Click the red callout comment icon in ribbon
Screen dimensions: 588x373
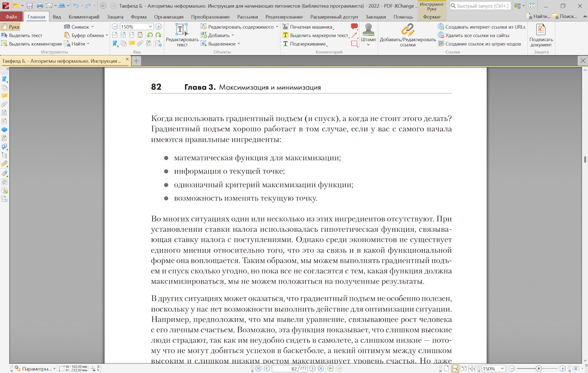click(x=354, y=26)
